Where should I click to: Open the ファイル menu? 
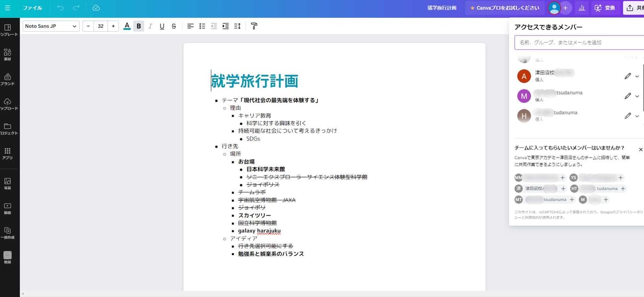pos(32,8)
